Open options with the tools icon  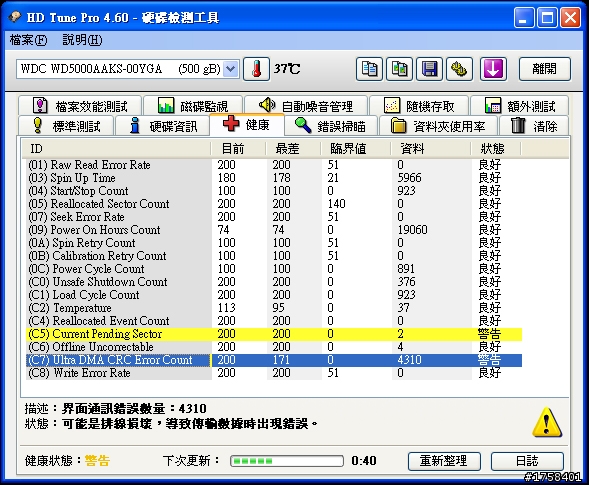459,69
